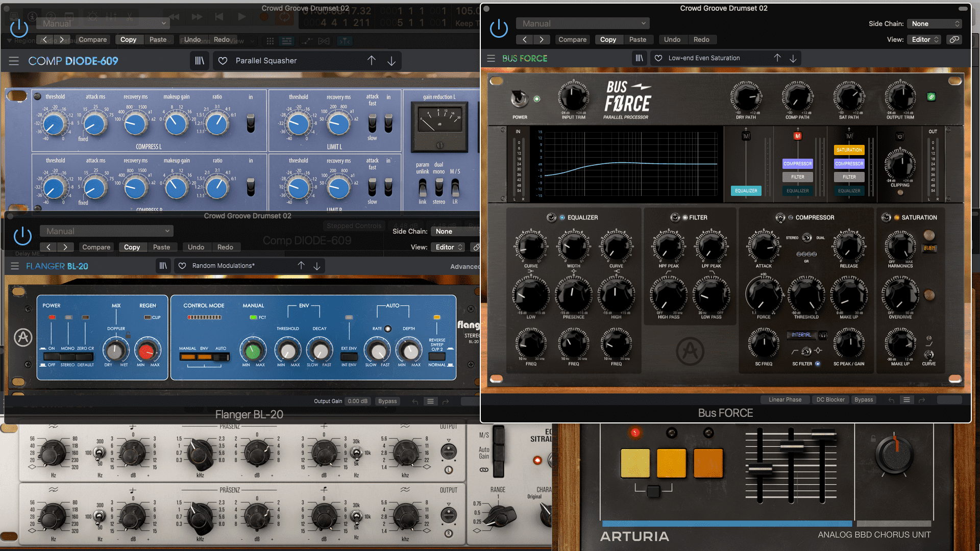The width and height of the screenshot is (980, 551).
Task: Mute the COMP PATH with M button
Action: (x=798, y=136)
